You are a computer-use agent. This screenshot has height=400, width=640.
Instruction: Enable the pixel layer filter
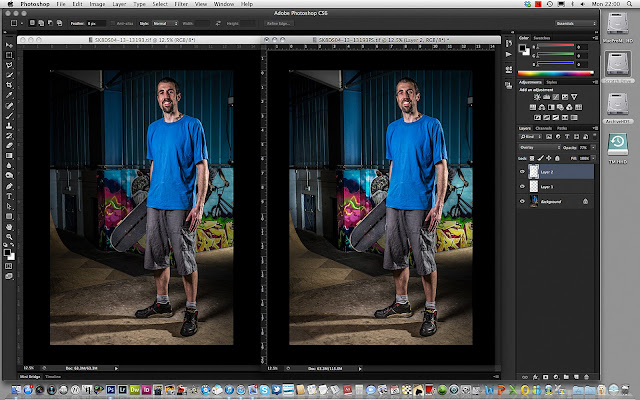pyautogui.click(x=549, y=137)
